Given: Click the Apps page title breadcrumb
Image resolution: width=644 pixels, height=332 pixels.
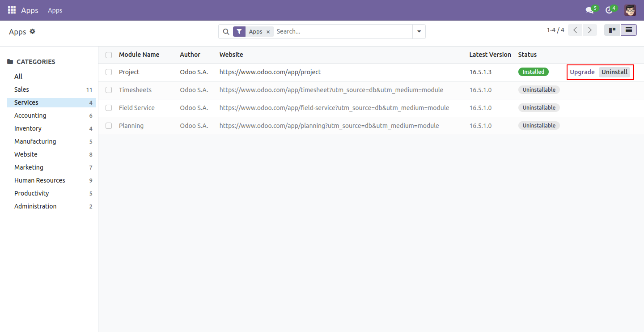Looking at the screenshot, I should (17, 32).
